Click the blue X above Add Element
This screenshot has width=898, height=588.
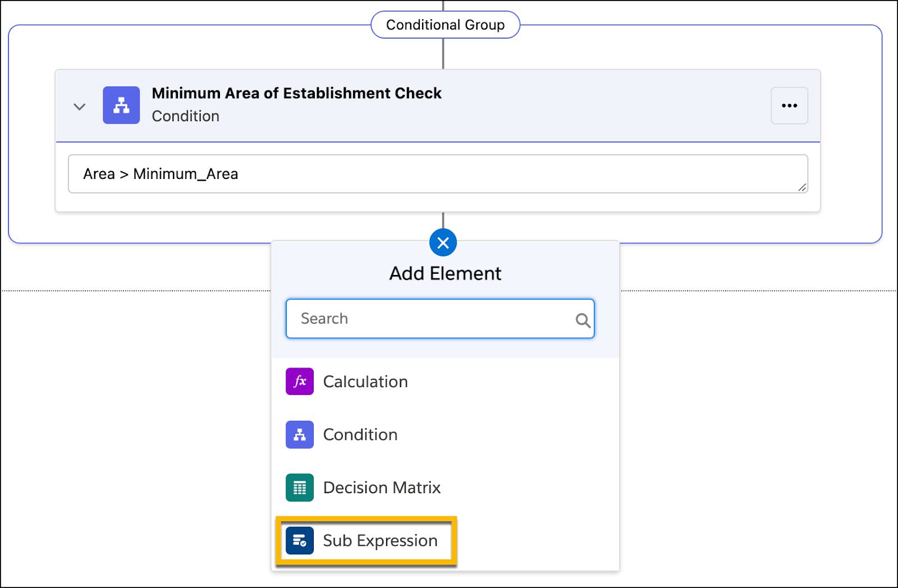pyautogui.click(x=443, y=242)
